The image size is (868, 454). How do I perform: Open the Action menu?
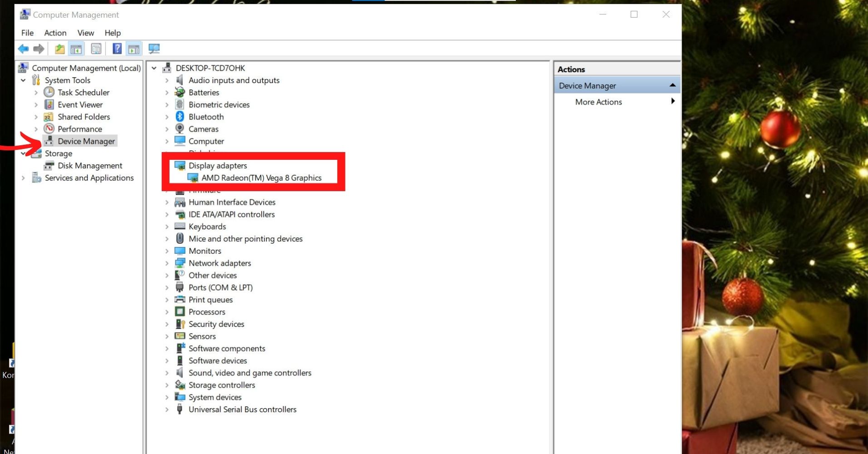point(55,33)
